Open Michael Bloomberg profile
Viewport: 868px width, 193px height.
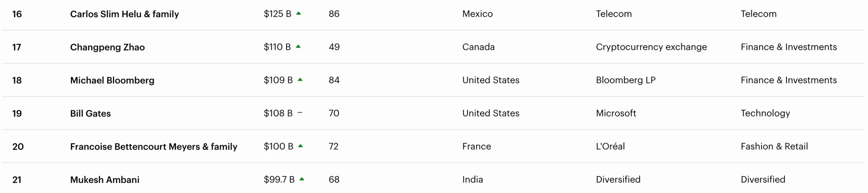coord(112,80)
